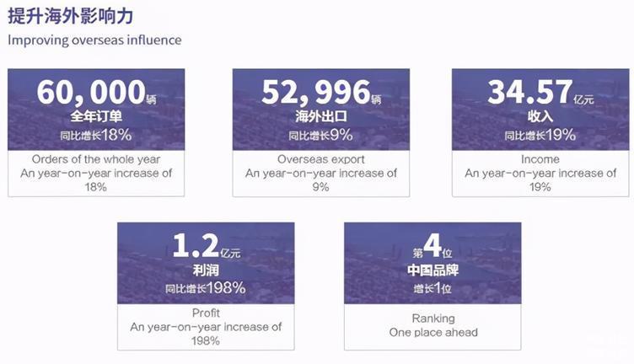Click the 'One place ahead' text
634x364 pixels.
click(x=433, y=333)
